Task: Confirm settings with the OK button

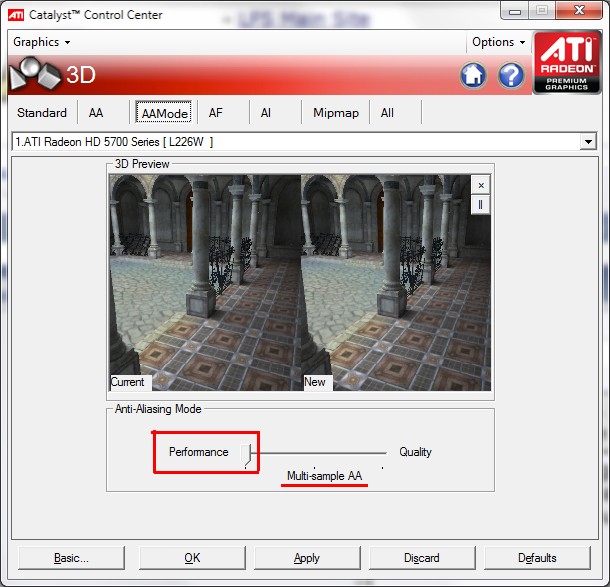Action: [192, 558]
